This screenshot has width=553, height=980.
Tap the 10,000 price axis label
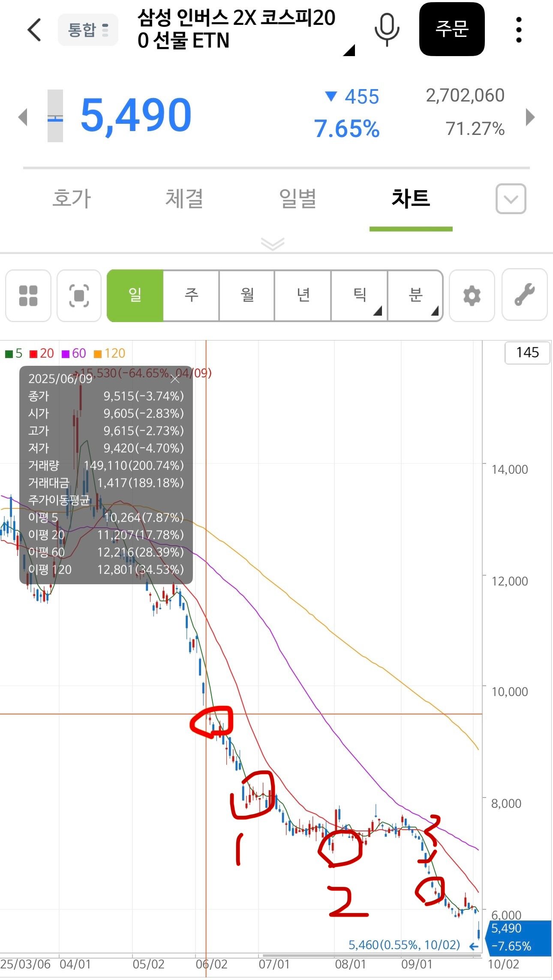coord(510,692)
